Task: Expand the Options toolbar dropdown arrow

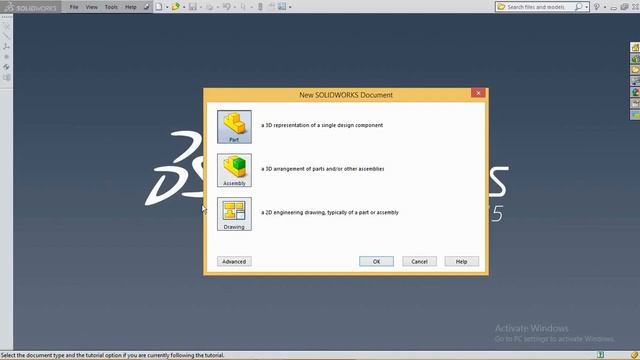Action: 290,7
